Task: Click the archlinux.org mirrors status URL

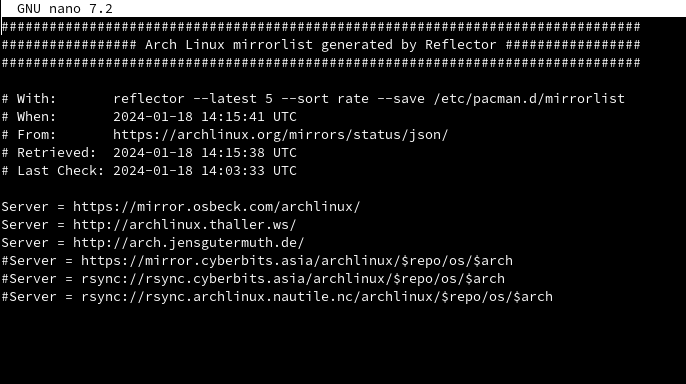Action: tap(280, 135)
